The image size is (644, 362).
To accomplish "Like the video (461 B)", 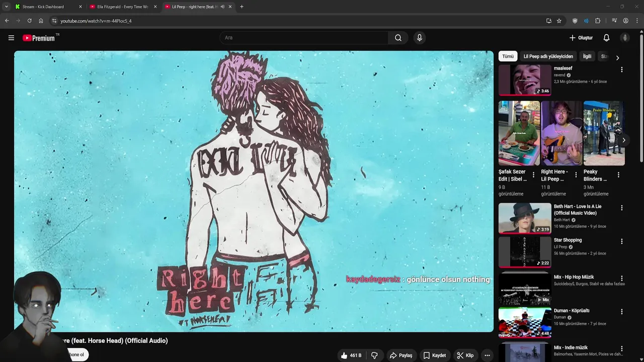I will [351, 355].
